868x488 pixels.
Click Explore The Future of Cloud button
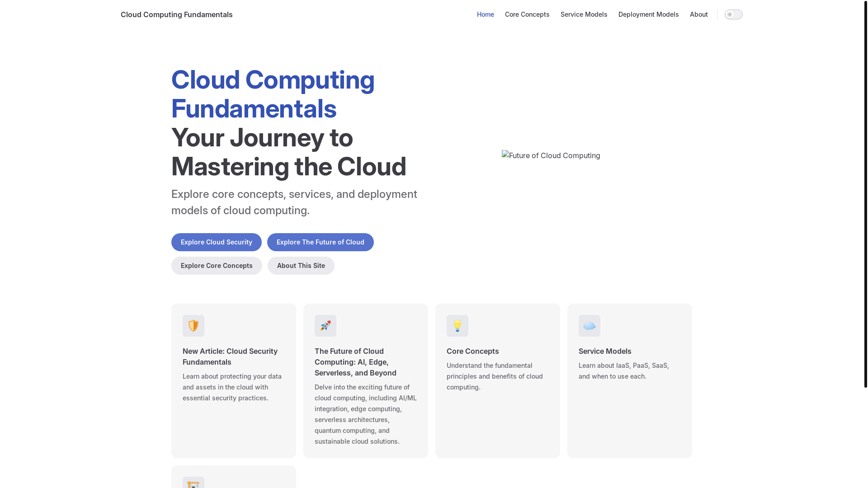point(321,242)
